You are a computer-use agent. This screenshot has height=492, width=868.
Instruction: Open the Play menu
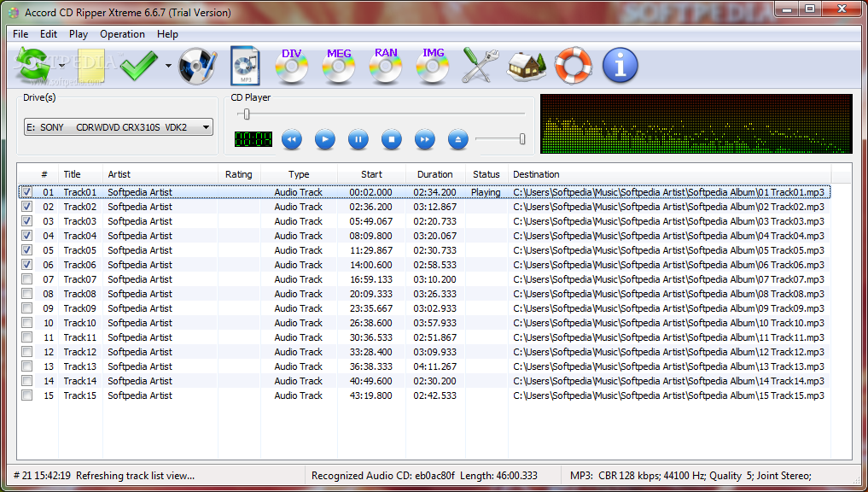tap(79, 34)
